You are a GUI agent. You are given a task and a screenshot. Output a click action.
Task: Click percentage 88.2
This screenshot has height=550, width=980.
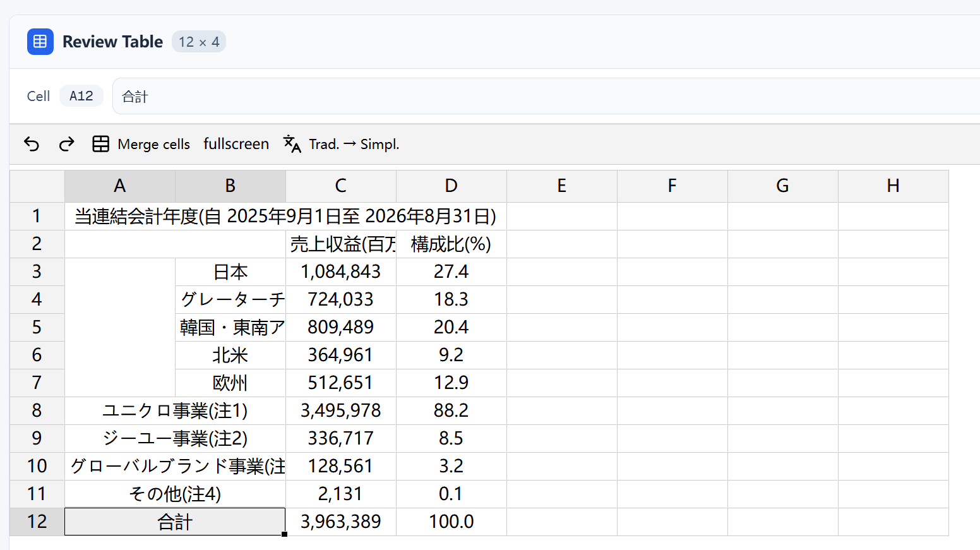pos(451,410)
